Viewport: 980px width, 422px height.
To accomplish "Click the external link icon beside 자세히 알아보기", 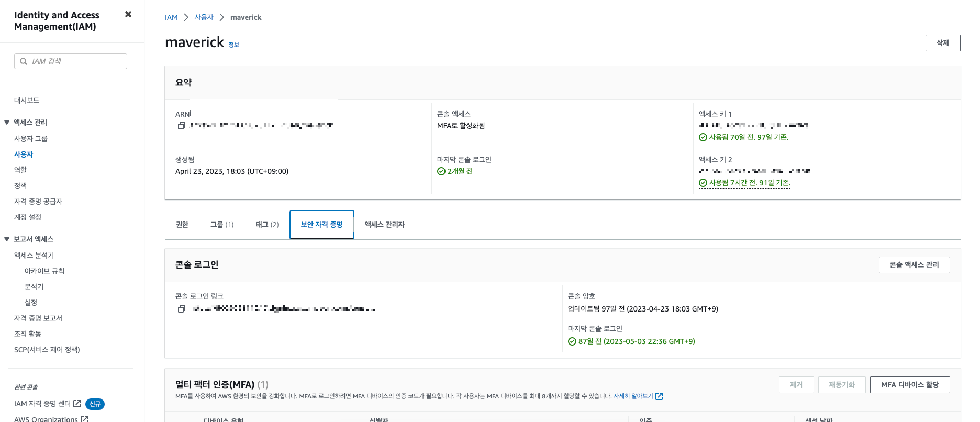I will click(659, 396).
